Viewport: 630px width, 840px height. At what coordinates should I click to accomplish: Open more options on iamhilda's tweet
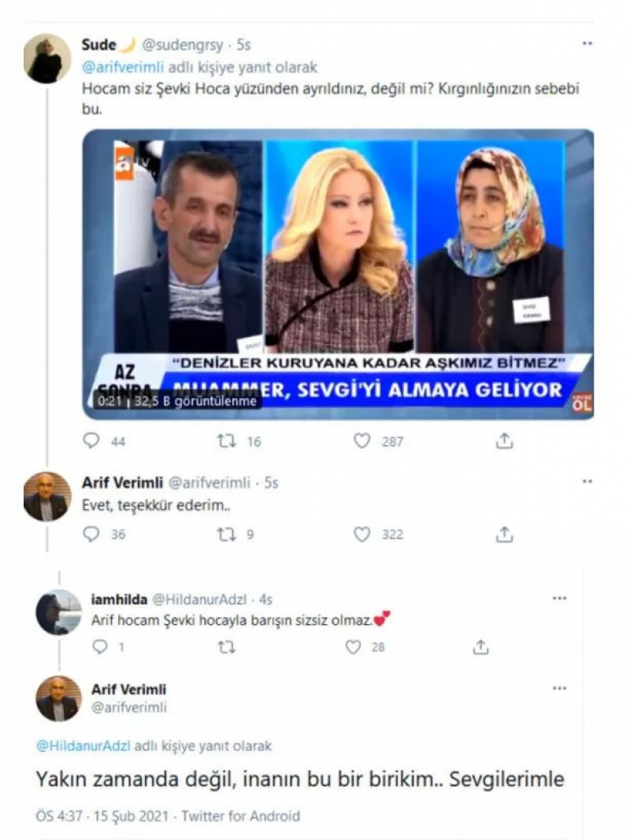(559, 598)
